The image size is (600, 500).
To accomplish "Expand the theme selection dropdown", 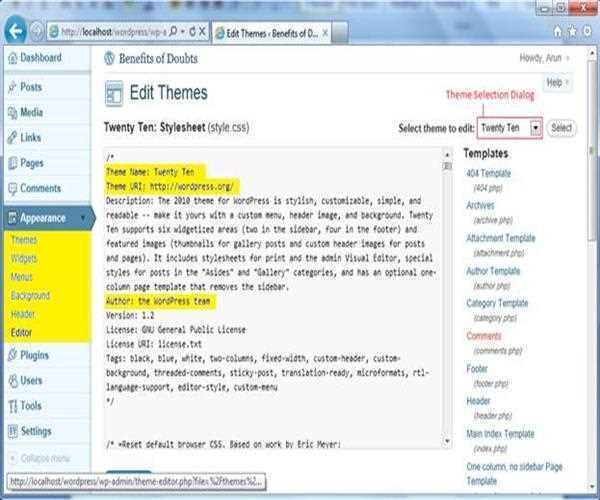I will click(536, 128).
